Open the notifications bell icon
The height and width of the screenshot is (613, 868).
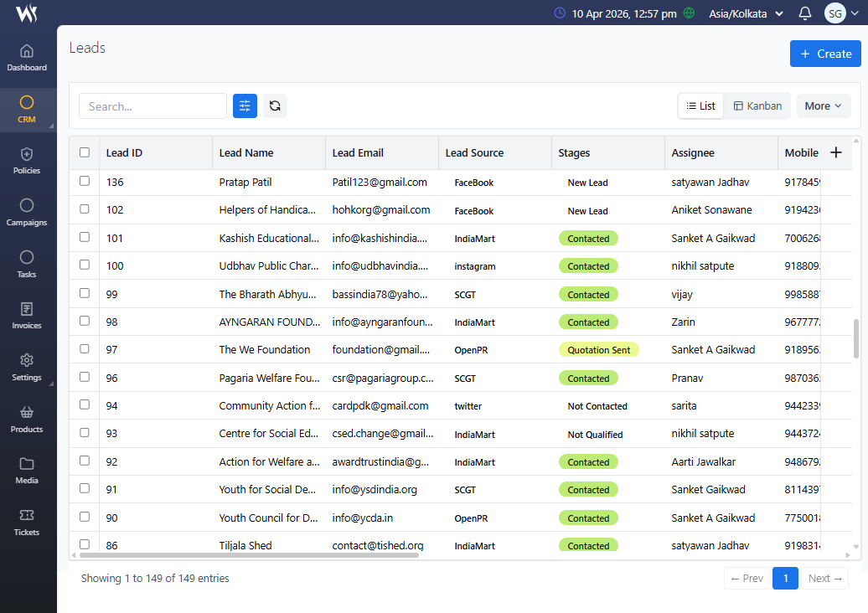click(x=805, y=13)
